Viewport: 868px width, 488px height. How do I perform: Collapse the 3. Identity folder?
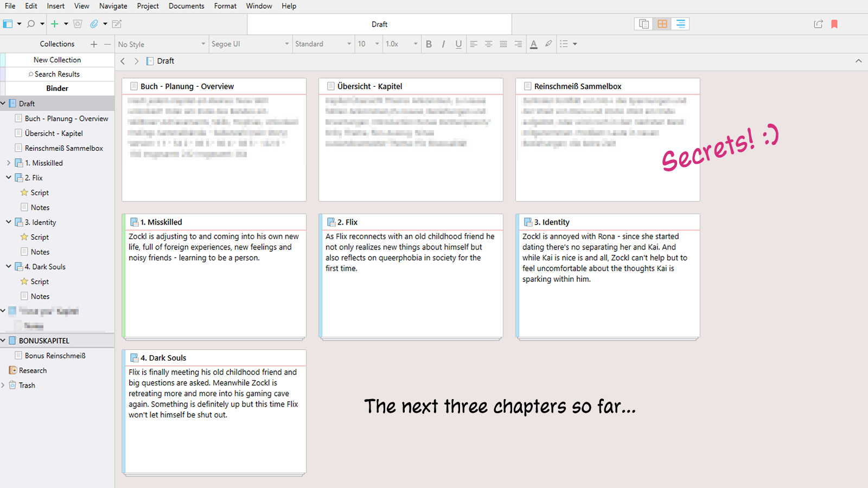pos(9,222)
